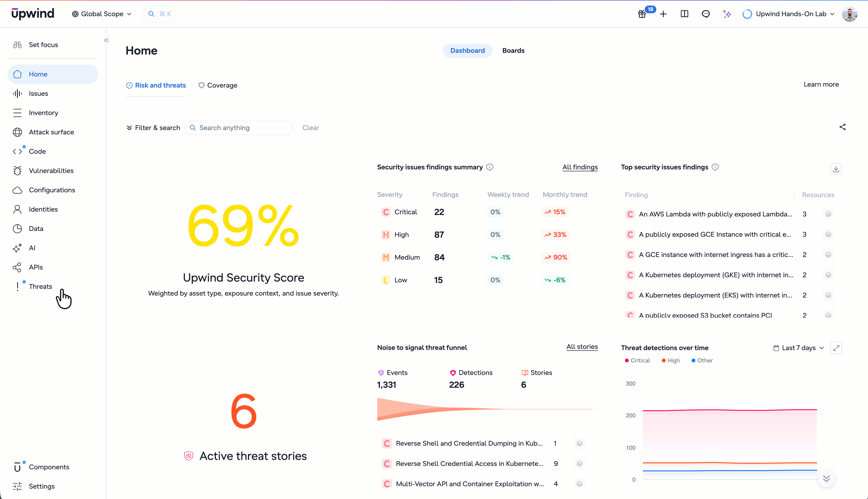The height and width of the screenshot is (499, 868).
Task: Open story 'Reverse Shell Credential Access in Kubernete...'
Action: [470, 464]
